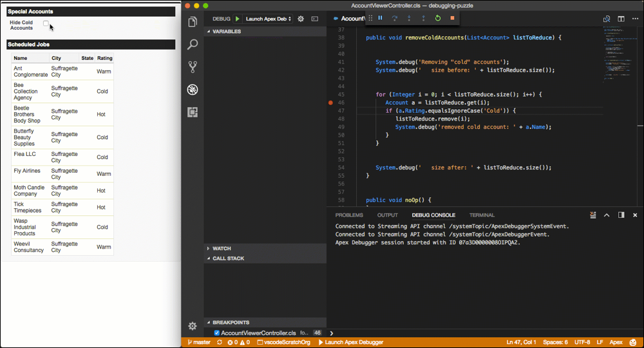Click Spaces: 6 indentation setting
Viewport: 644px width, 348px height.
pos(555,342)
